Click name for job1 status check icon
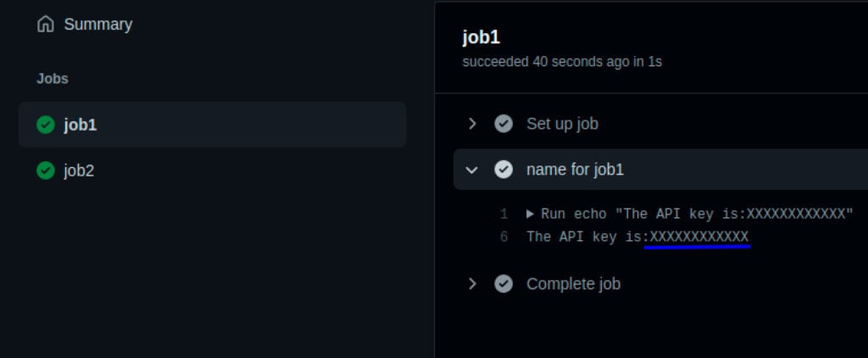This screenshot has height=358, width=868. coord(504,169)
